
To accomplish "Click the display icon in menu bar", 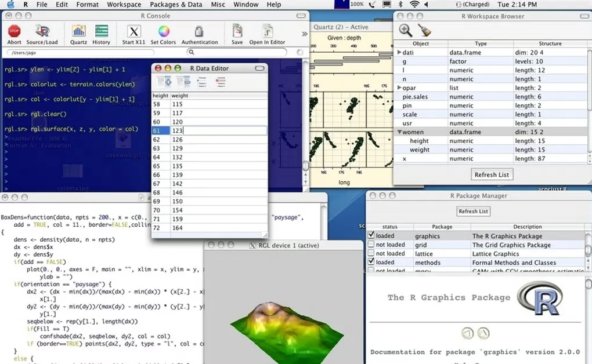I will click(387, 5).
